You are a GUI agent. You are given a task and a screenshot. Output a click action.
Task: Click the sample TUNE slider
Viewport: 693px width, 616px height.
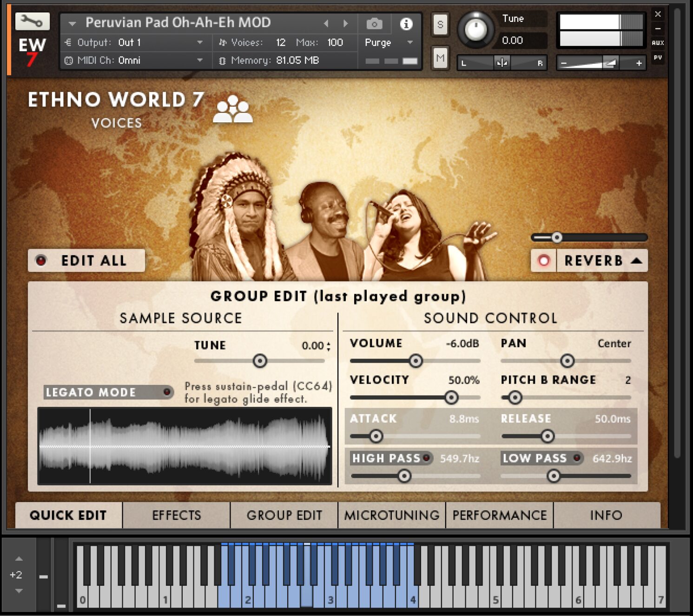[x=259, y=361]
